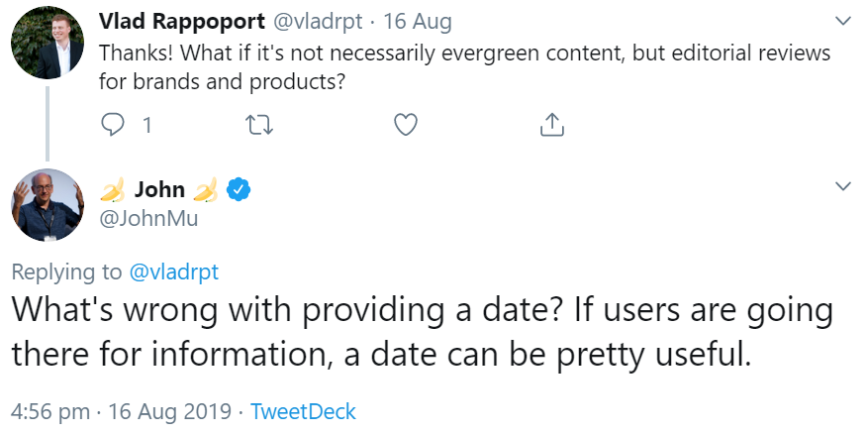868x434 pixels.
Task: Open Vlad Rappoport display name link
Action: point(182,20)
